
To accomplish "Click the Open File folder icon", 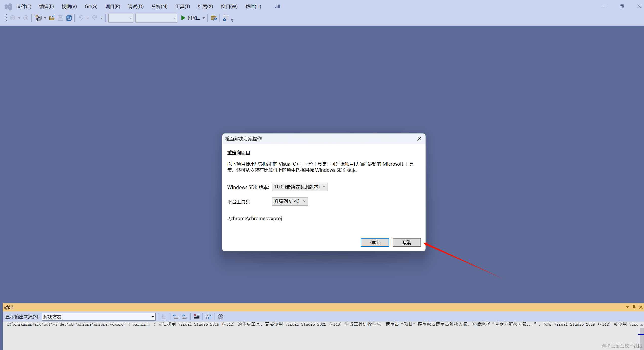I will tap(52, 18).
